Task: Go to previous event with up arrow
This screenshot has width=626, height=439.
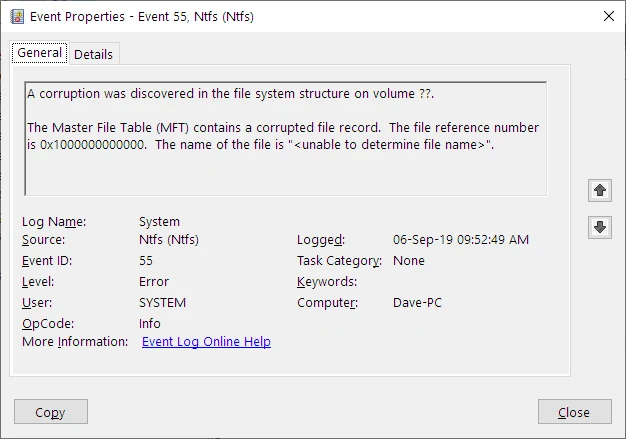Action: click(599, 189)
